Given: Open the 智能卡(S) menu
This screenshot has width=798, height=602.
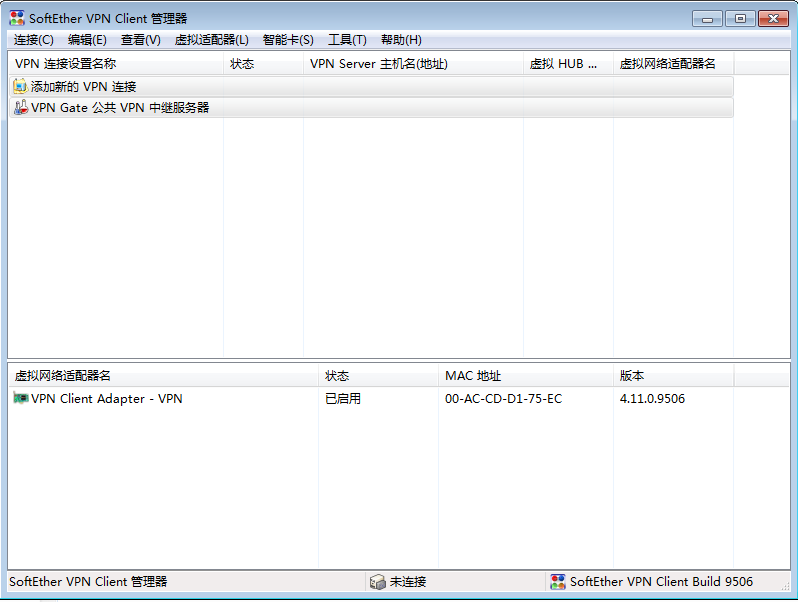Looking at the screenshot, I should (288, 40).
